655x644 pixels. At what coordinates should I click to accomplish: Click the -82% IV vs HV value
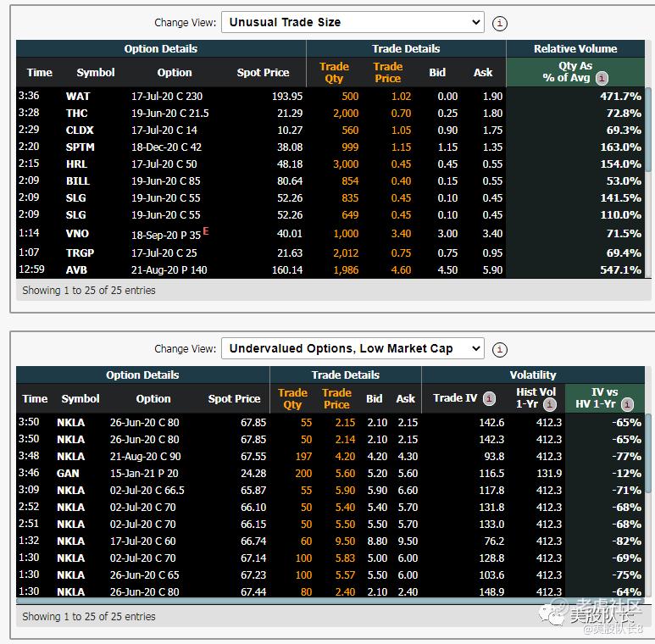click(x=626, y=541)
